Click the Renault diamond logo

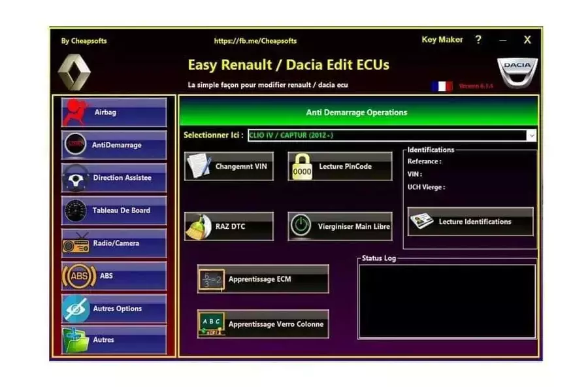point(74,72)
